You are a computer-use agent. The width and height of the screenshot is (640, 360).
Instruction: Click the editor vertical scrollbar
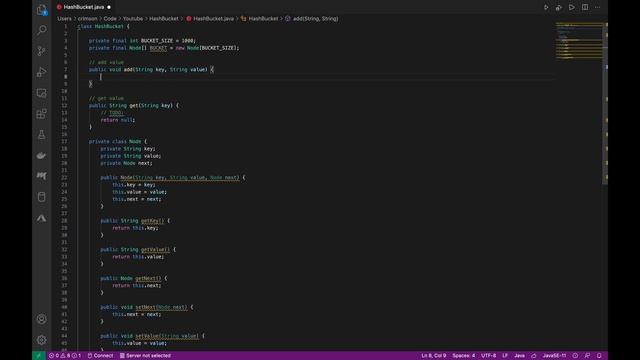605,103
